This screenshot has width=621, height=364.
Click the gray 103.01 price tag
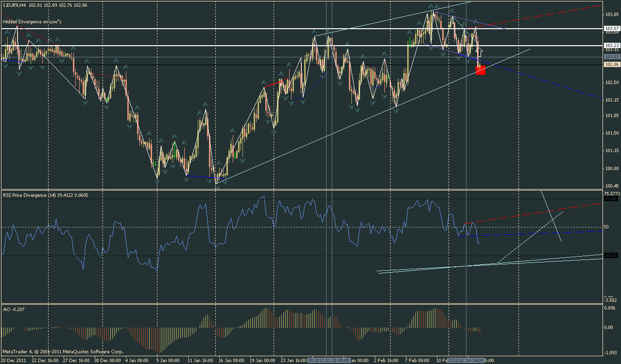pyautogui.click(x=610, y=57)
